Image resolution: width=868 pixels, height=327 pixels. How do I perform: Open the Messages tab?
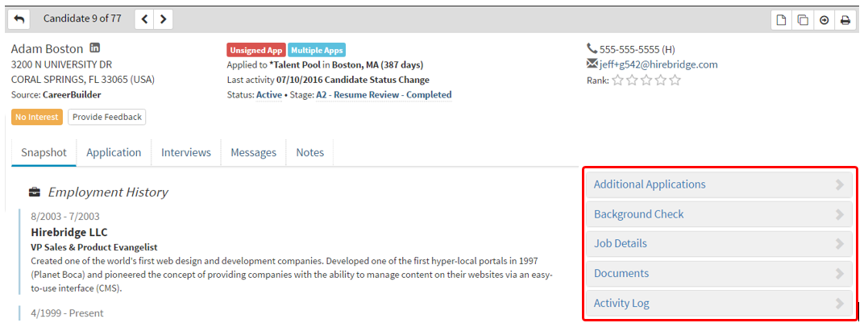click(x=253, y=152)
